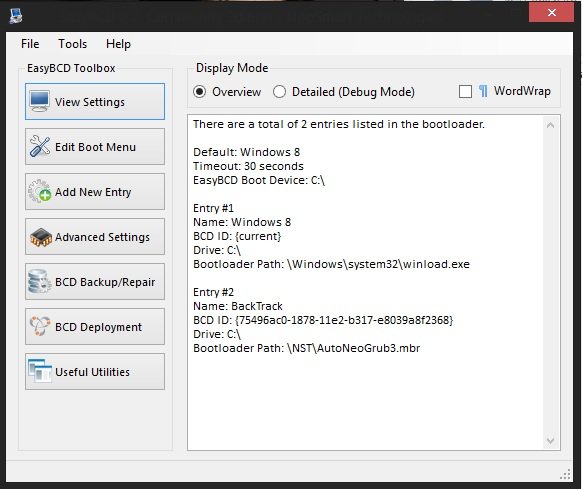Close the EasyBCD window

click(x=552, y=13)
